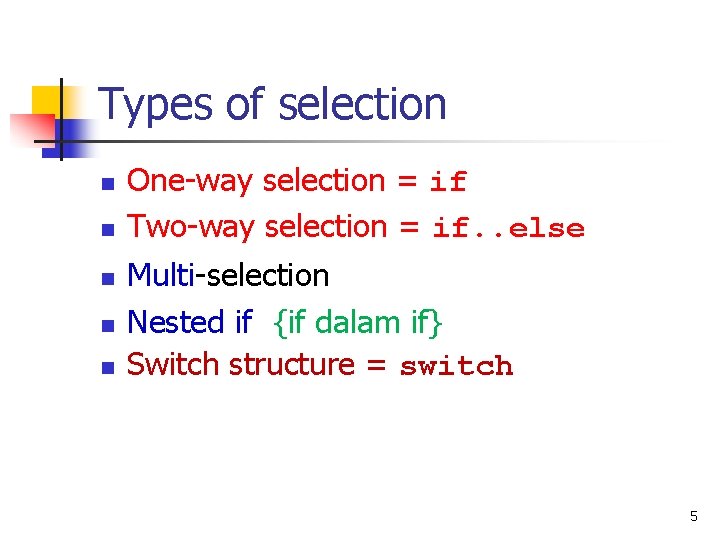The width and height of the screenshot is (720, 540).
Task: Select the "switch" code keyword
Action: (x=456, y=367)
